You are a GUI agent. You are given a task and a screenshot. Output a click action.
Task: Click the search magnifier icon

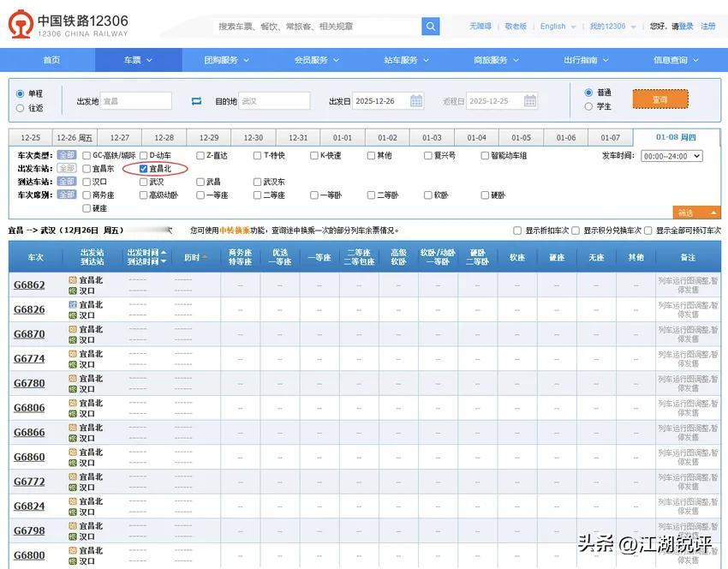point(430,26)
